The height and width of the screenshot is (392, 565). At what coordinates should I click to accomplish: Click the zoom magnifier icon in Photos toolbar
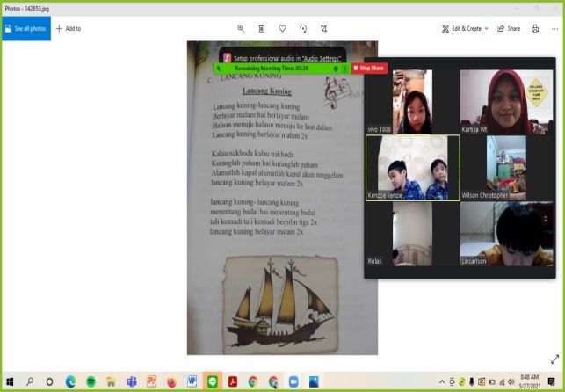click(241, 28)
